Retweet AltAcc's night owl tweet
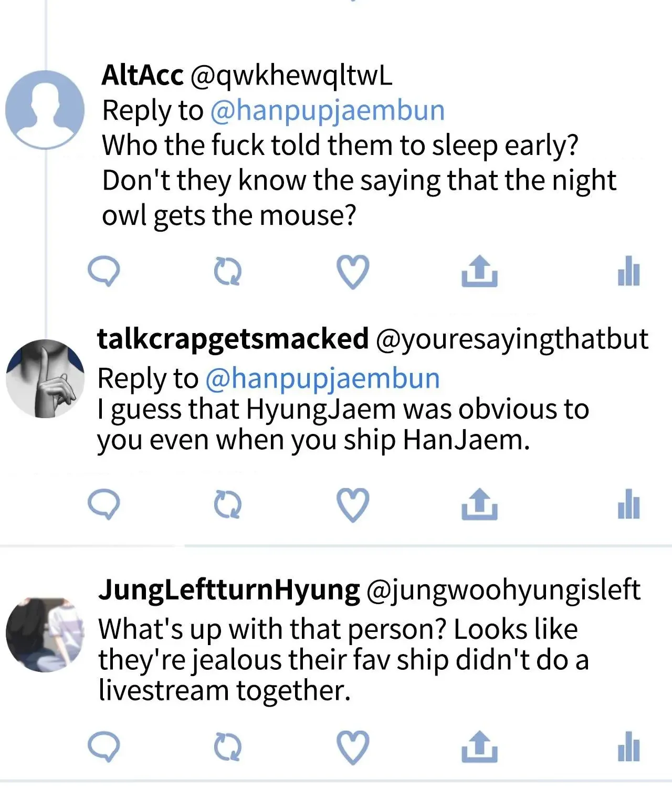 (x=227, y=272)
